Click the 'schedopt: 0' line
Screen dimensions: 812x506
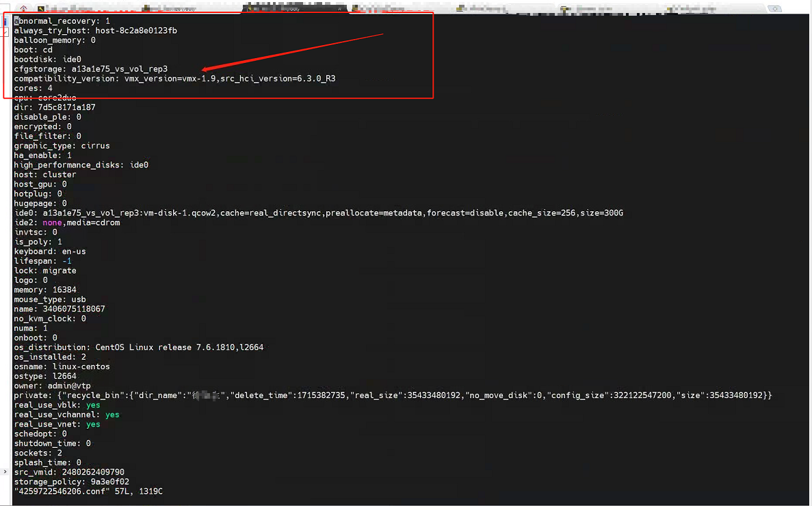(x=40, y=434)
